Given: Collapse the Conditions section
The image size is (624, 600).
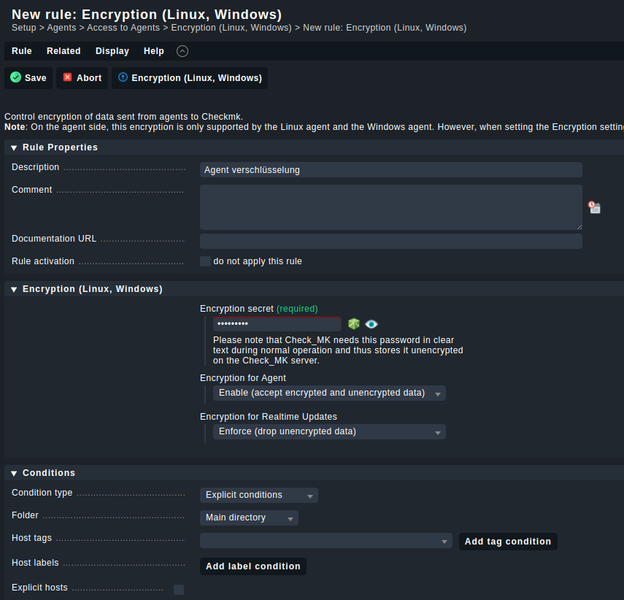Looking at the screenshot, I should (x=14, y=473).
